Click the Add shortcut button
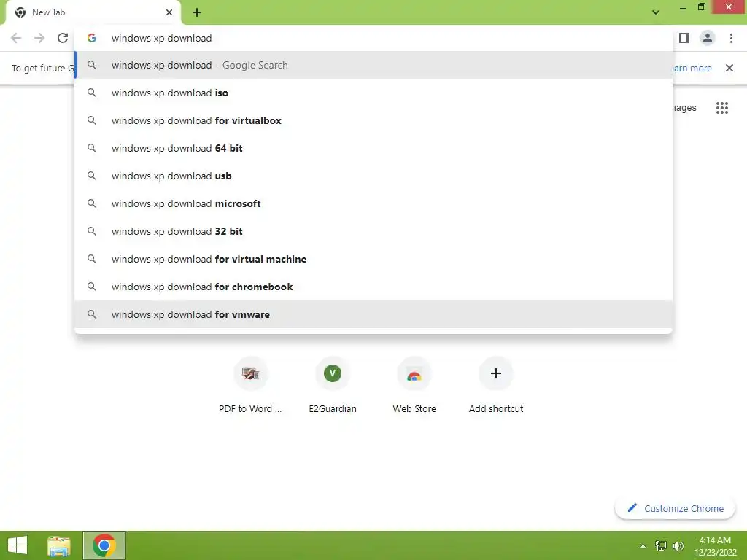Screen dimensions: 747x560 [496, 385]
